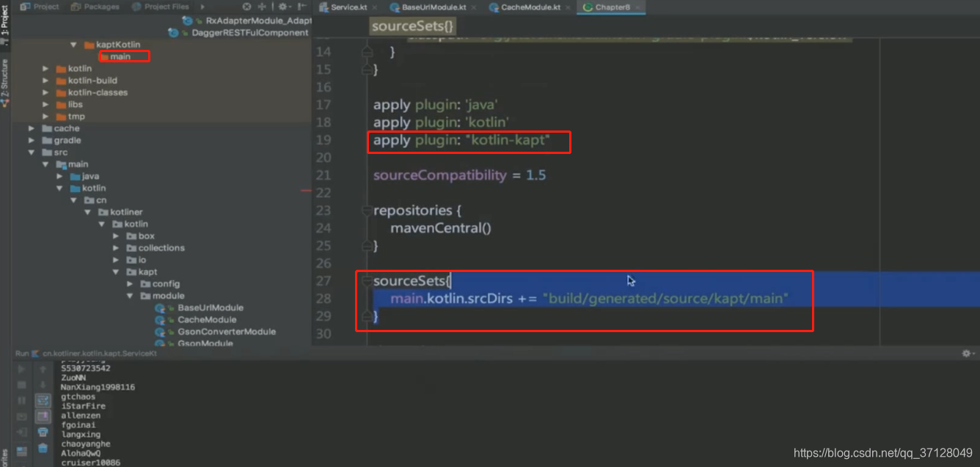Enable soft-wrap in the console output
Screen dimensions: 980x467
coord(43,400)
